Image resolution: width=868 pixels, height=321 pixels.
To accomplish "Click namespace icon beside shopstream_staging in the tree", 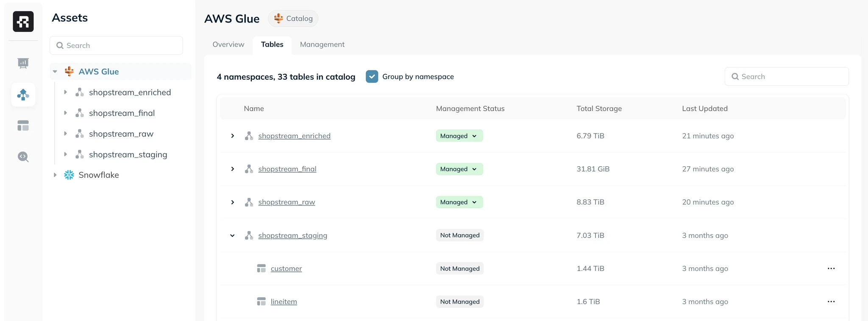I will click(x=80, y=154).
